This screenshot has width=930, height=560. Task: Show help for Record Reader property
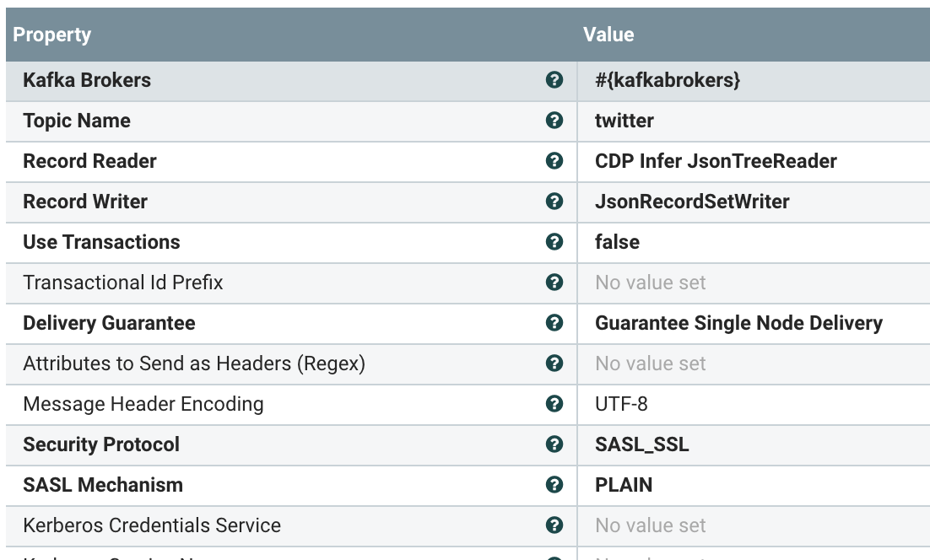[554, 161]
